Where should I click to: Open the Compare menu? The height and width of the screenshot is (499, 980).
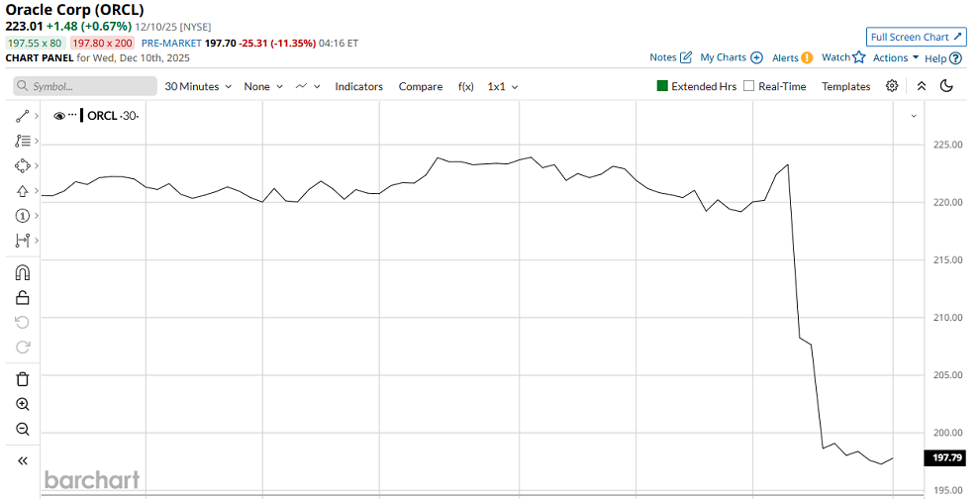[421, 86]
